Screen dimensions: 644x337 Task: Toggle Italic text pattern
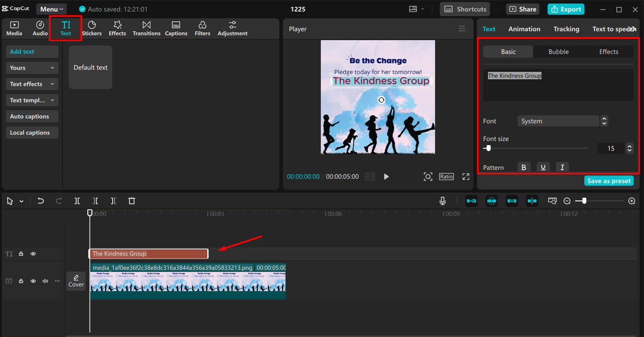tap(562, 167)
